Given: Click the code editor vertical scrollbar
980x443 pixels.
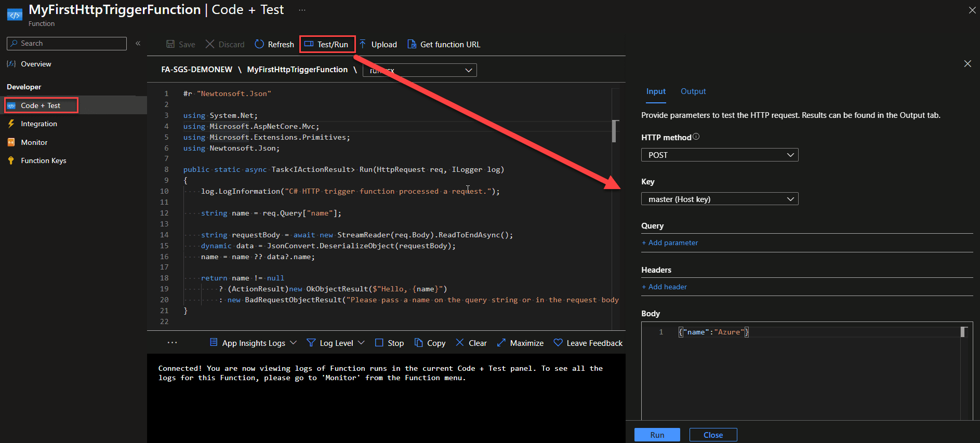Looking at the screenshot, I should (x=615, y=131).
